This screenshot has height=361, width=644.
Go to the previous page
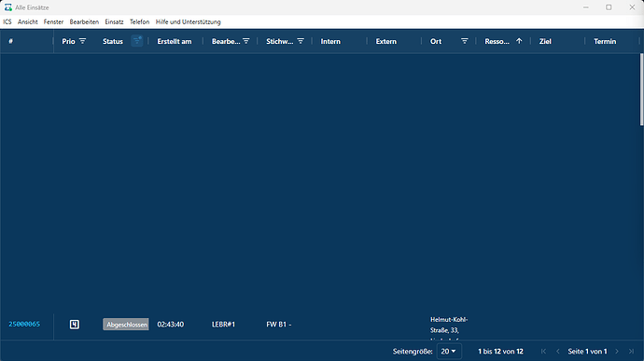click(558, 351)
